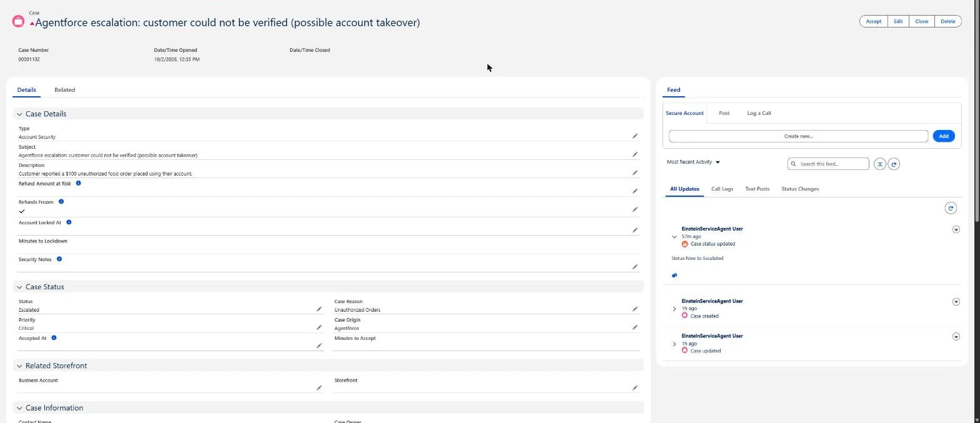Screen dimensions: 980x423
Task: Edit Refund Amount at Risk pencil icon
Action: click(635, 191)
